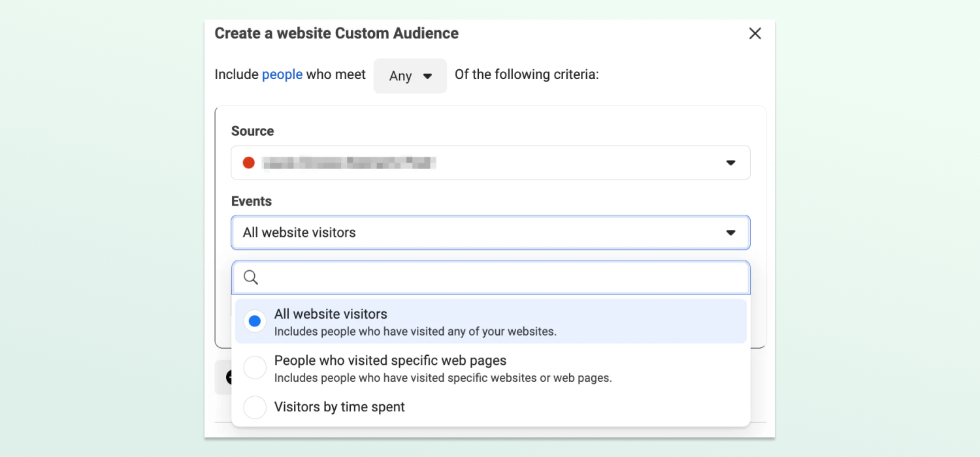Select the All website visitors radio button
The width and height of the screenshot is (980, 457).
point(255,321)
